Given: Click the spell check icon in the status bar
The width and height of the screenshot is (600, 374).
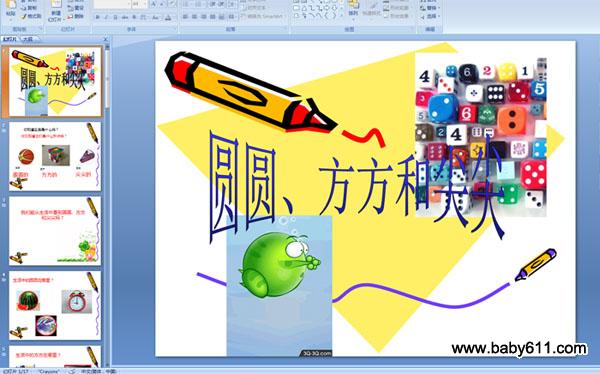Looking at the screenshot, I should [72, 371].
